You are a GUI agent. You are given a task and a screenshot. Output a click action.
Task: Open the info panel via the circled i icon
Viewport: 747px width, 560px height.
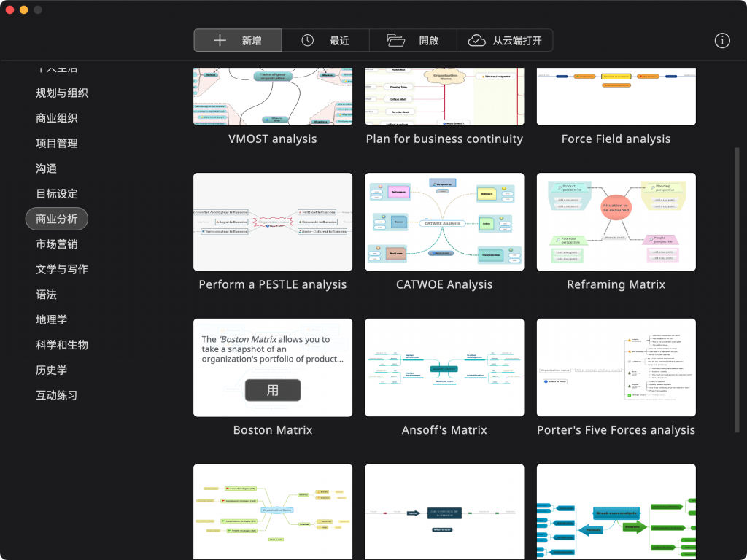point(722,41)
